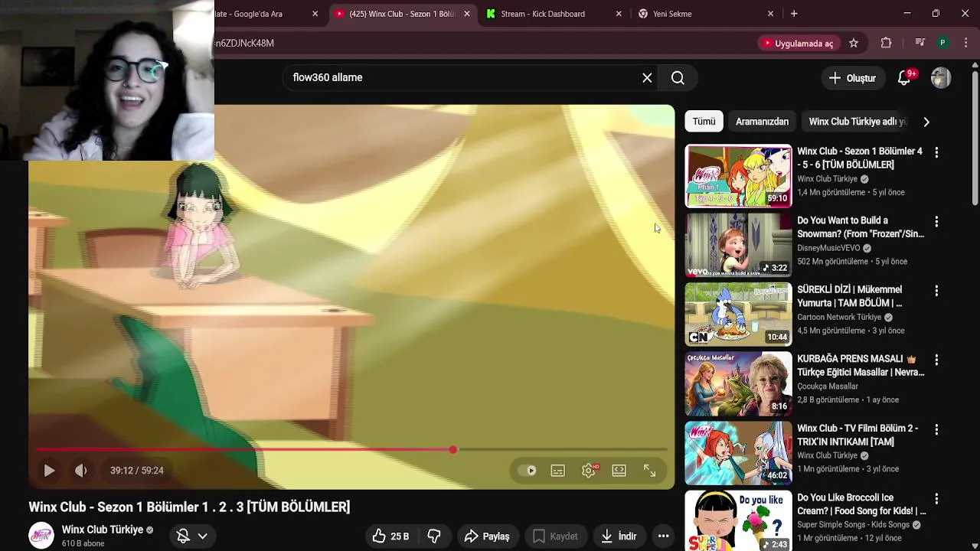Open Winx Club TV Filmi Bölüm 2 title

(857, 435)
